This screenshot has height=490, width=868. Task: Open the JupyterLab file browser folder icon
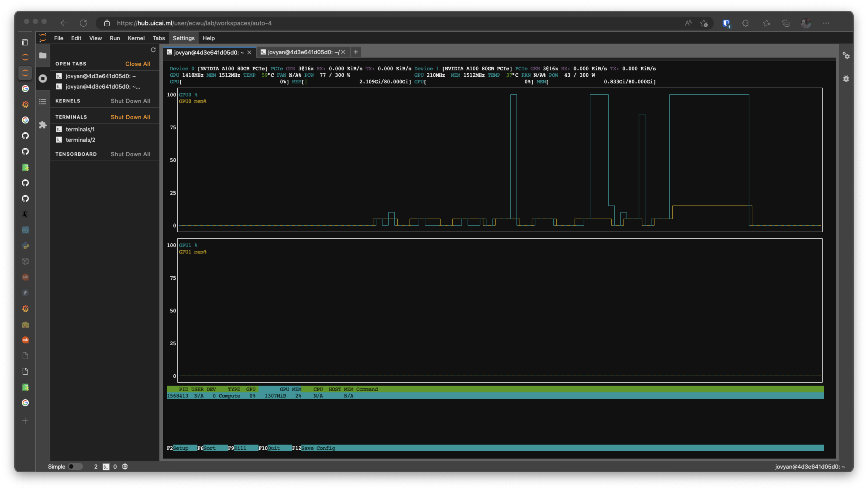[x=43, y=56]
